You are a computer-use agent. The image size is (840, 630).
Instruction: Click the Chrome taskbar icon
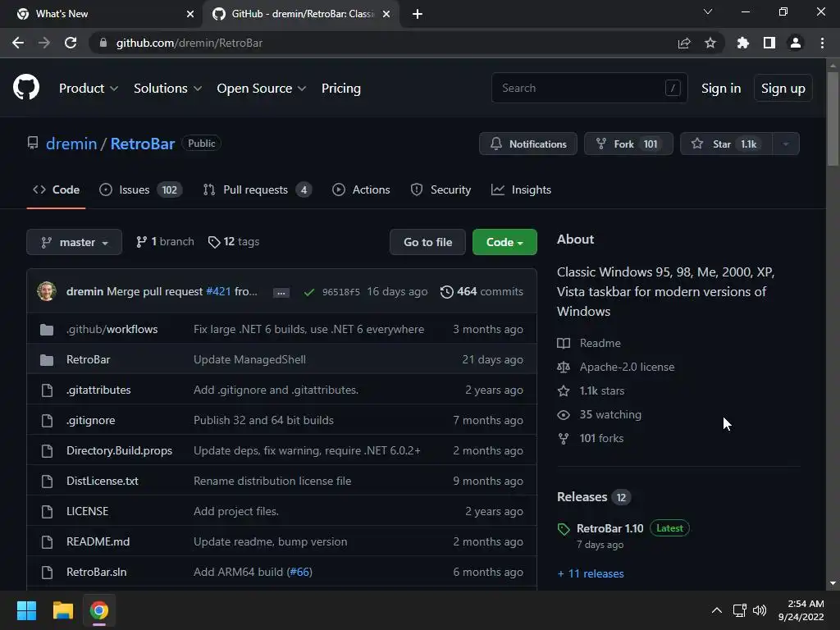(99, 610)
